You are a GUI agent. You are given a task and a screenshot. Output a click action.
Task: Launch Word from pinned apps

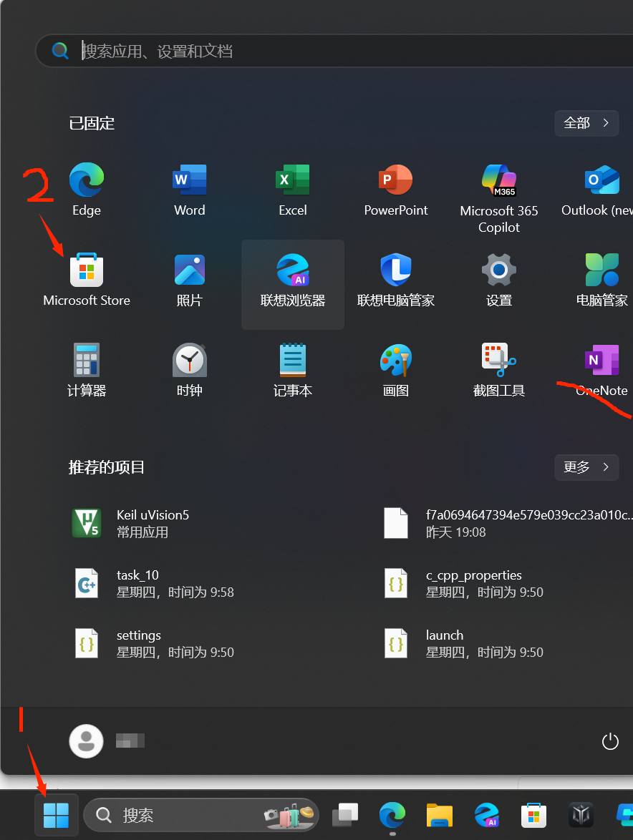pyautogui.click(x=190, y=189)
